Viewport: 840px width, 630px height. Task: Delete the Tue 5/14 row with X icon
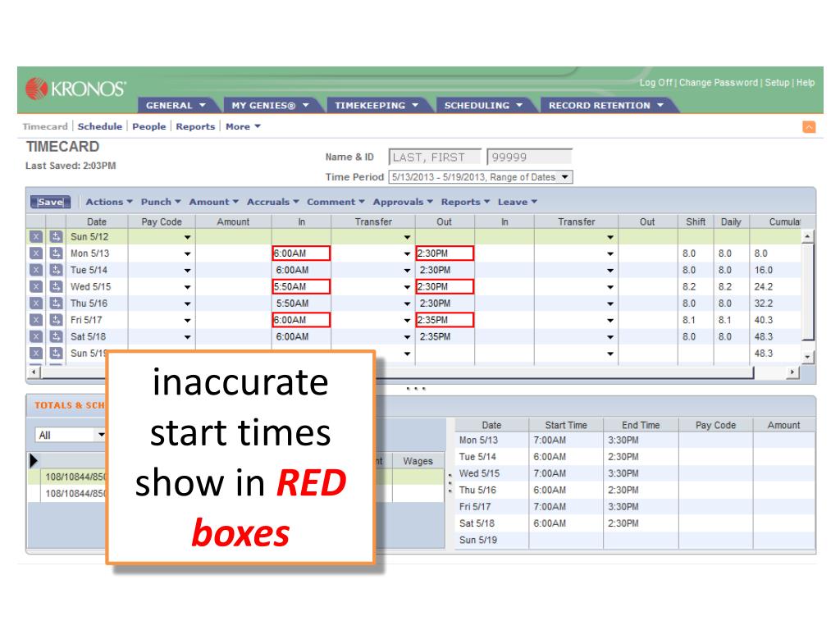coord(36,270)
